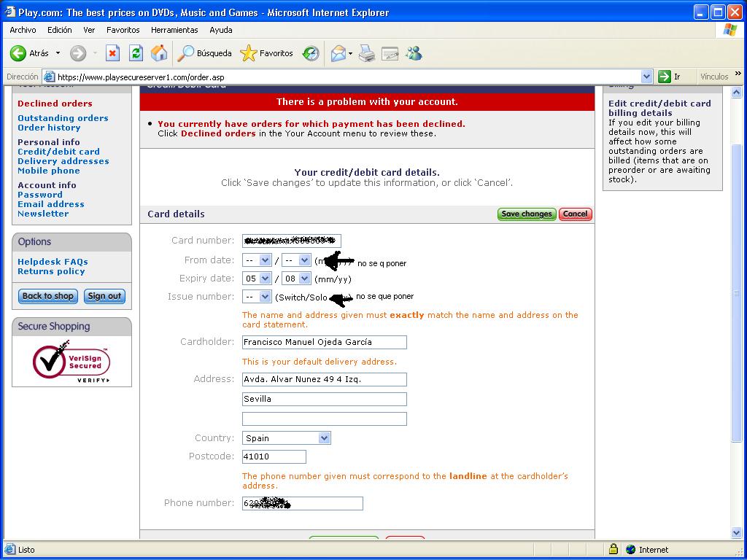Open the History clock icon
The image size is (747, 560).
[311, 53]
